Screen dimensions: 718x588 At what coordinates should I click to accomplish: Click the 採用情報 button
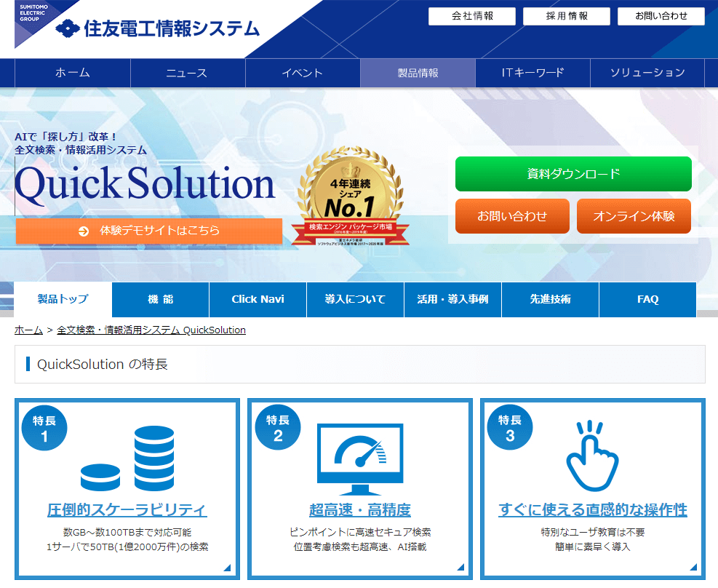coord(567,16)
